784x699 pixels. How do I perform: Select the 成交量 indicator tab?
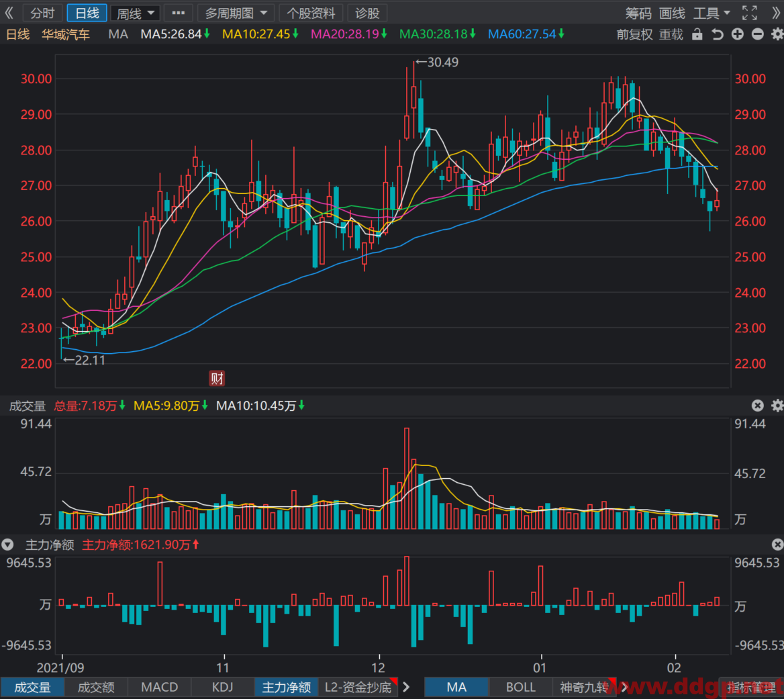32,688
